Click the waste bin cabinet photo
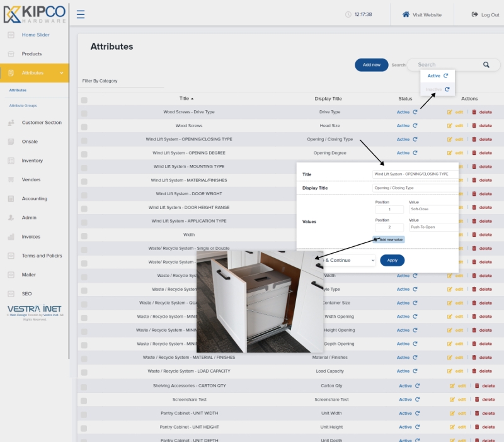This screenshot has height=442, width=504. pyautogui.click(x=260, y=301)
